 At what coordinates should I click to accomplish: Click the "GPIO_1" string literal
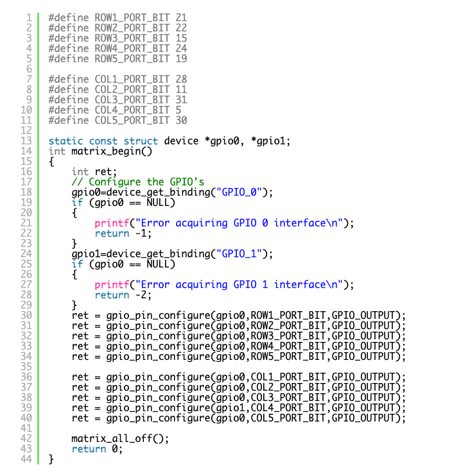coord(243,253)
